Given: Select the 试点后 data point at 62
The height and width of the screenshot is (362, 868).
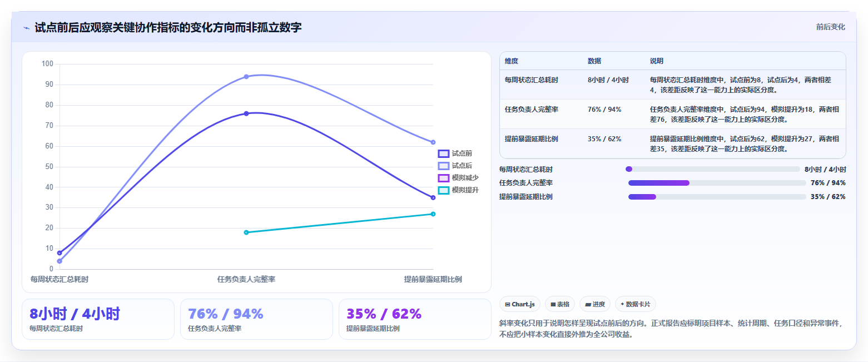Looking at the screenshot, I should pyautogui.click(x=433, y=142).
